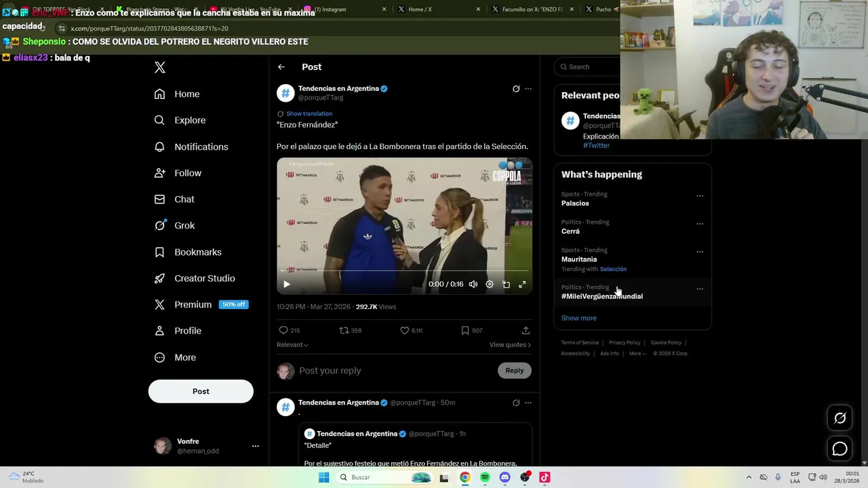Open the Windows Start menu
The width and height of the screenshot is (868, 488).
click(324, 477)
